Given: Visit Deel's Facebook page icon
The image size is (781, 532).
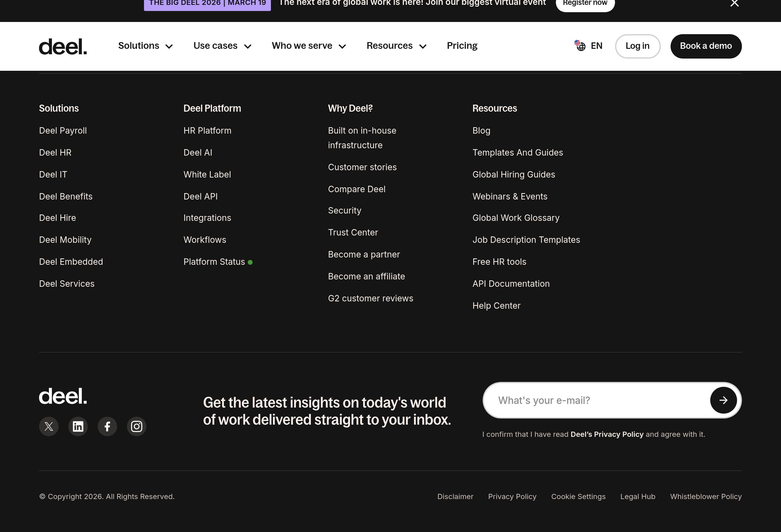Looking at the screenshot, I should 107,426.
